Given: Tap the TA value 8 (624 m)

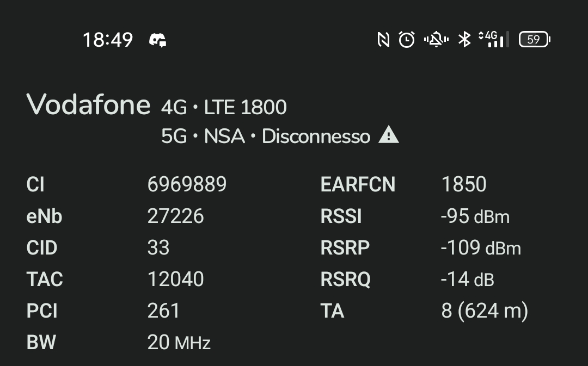Looking at the screenshot, I should [485, 311].
